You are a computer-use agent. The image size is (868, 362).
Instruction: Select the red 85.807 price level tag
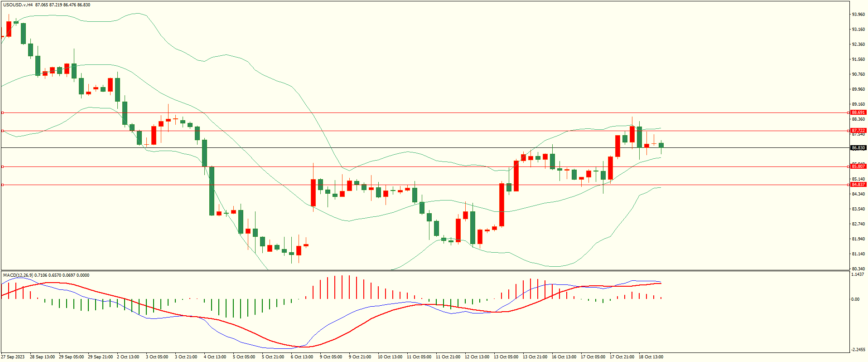click(858, 166)
